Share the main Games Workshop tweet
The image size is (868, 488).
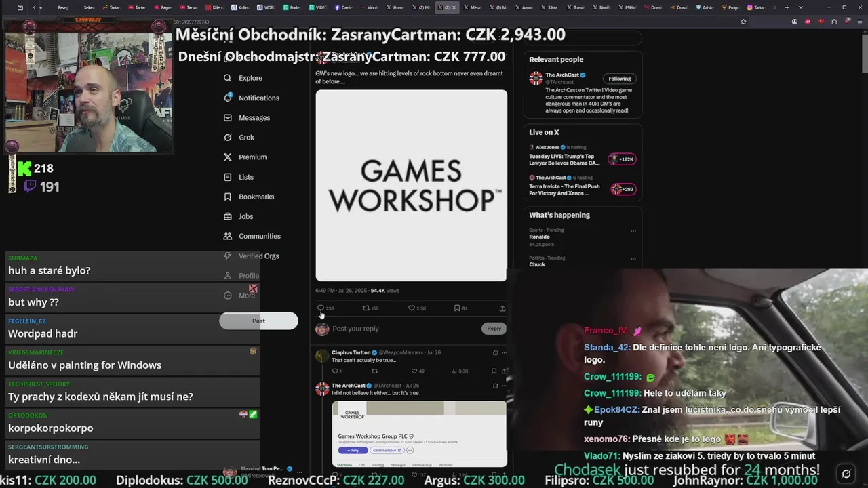tap(502, 308)
